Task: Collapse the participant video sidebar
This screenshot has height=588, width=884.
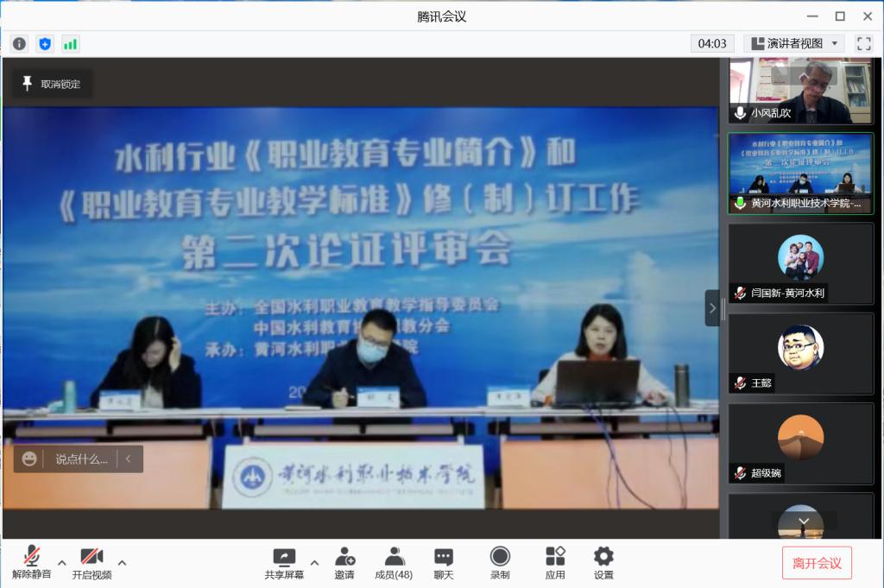Action: [x=712, y=307]
